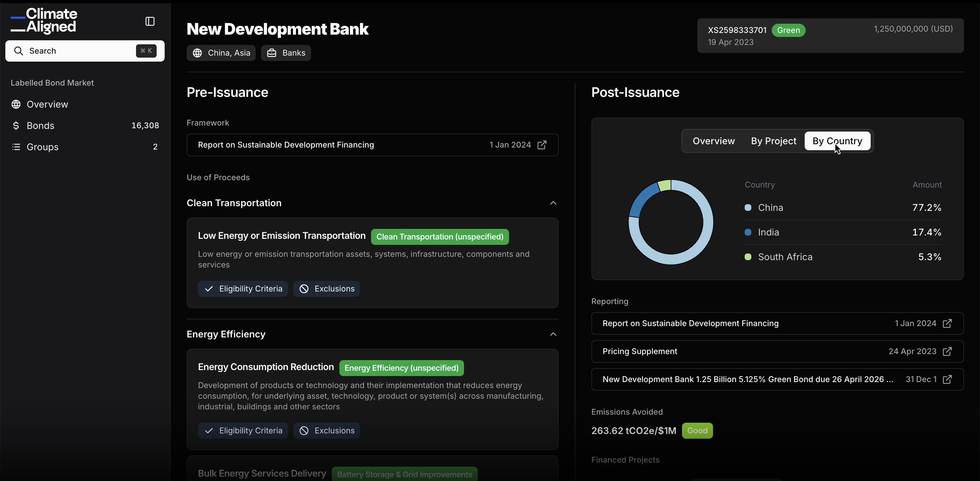Click prohibited icon in Energy Consumption Exclusions
This screenshot has width=980, height=481.
304,431
